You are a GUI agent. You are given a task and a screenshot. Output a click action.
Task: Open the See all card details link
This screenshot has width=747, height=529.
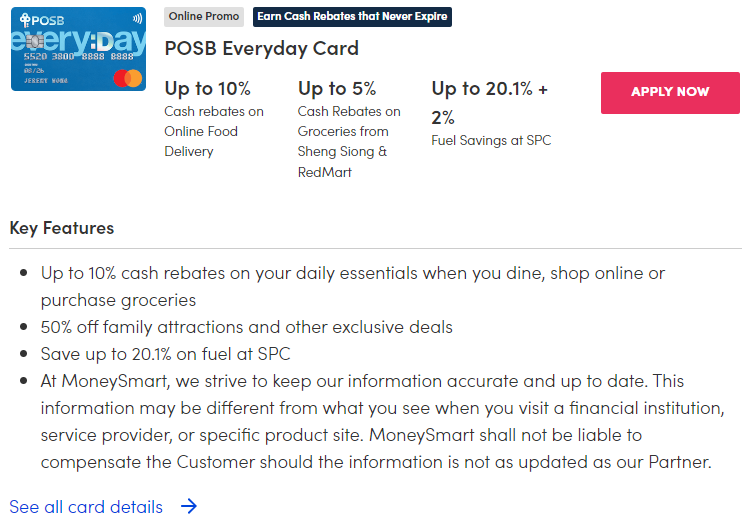click(86, 507)
